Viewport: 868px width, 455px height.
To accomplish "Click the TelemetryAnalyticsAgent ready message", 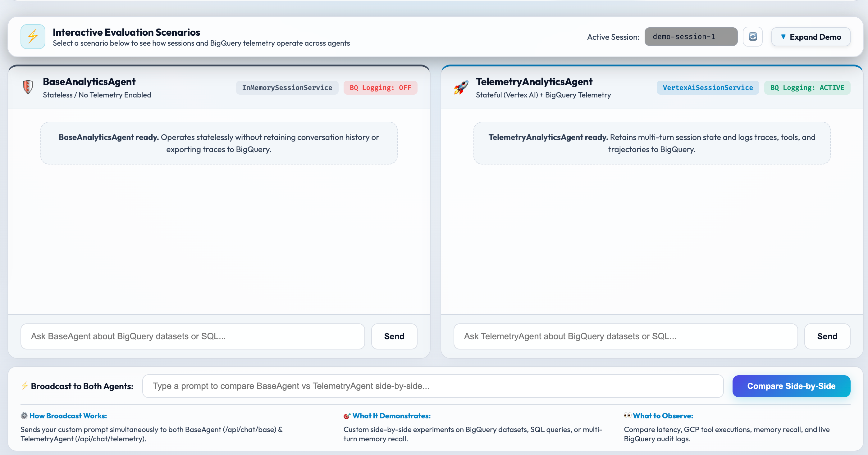I will click(x=652, y=143).
